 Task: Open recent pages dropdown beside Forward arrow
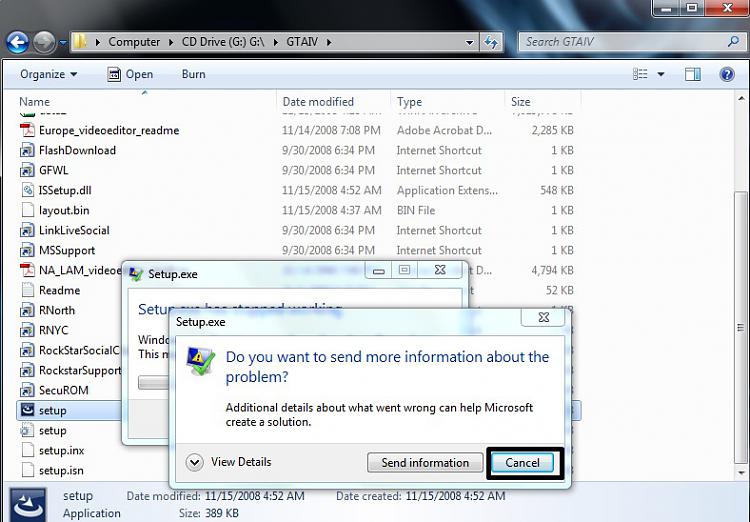[63, 43]
